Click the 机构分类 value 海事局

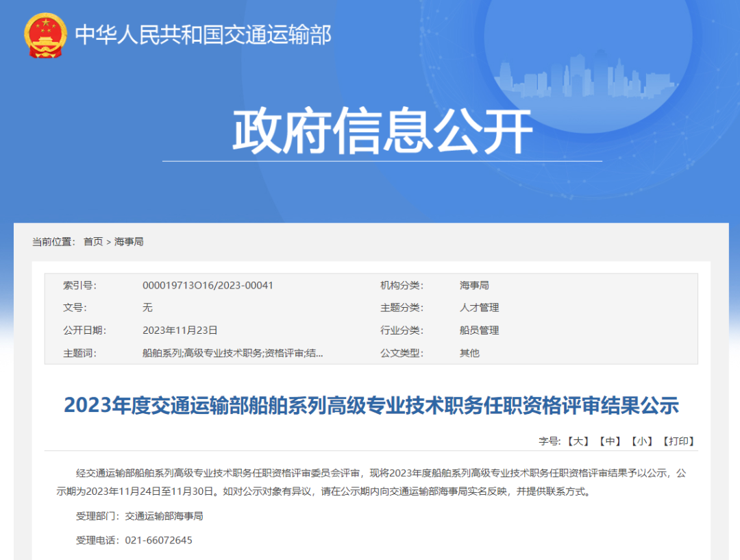coord(476,285)
